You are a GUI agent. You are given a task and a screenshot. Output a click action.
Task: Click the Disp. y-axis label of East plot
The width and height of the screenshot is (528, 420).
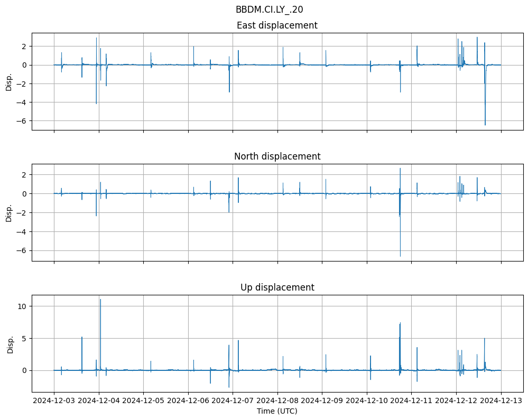pos(8,81)
